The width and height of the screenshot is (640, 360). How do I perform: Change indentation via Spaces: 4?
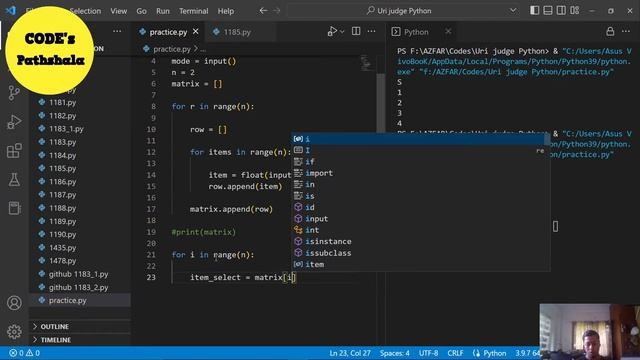394,353
